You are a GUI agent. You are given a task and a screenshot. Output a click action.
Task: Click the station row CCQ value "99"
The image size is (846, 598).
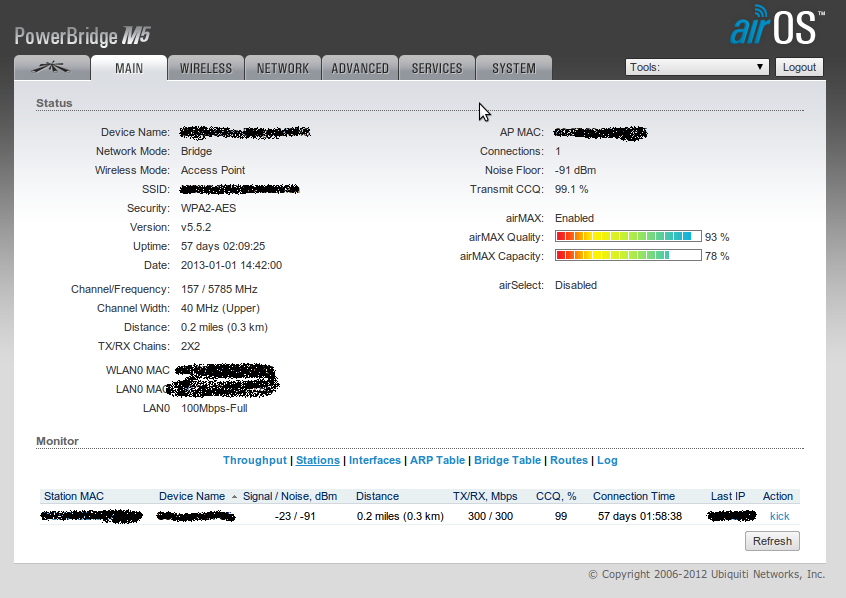pyautogui.click(x=561, y=517)
